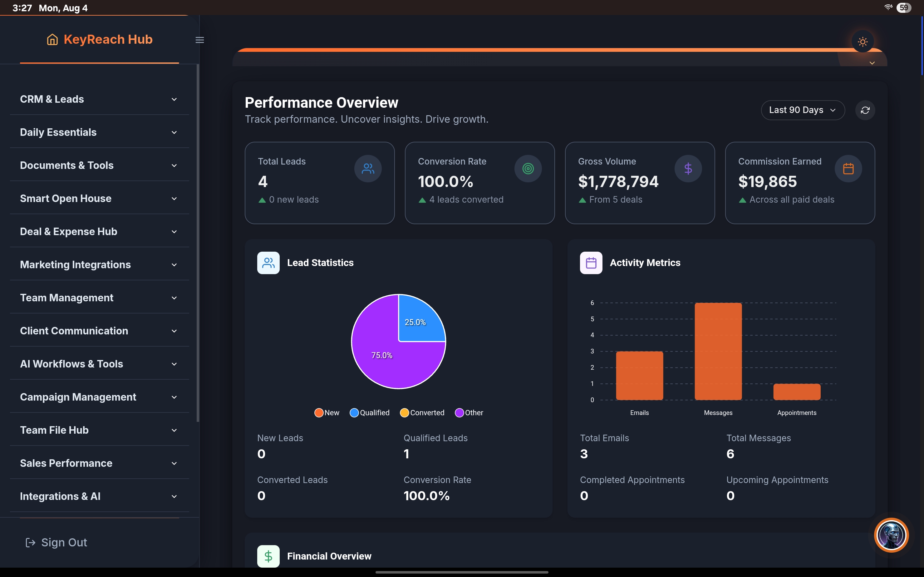Expand the Team Management chevron
Viewport: 924px width, 577px height.
(x=174, y=298)
